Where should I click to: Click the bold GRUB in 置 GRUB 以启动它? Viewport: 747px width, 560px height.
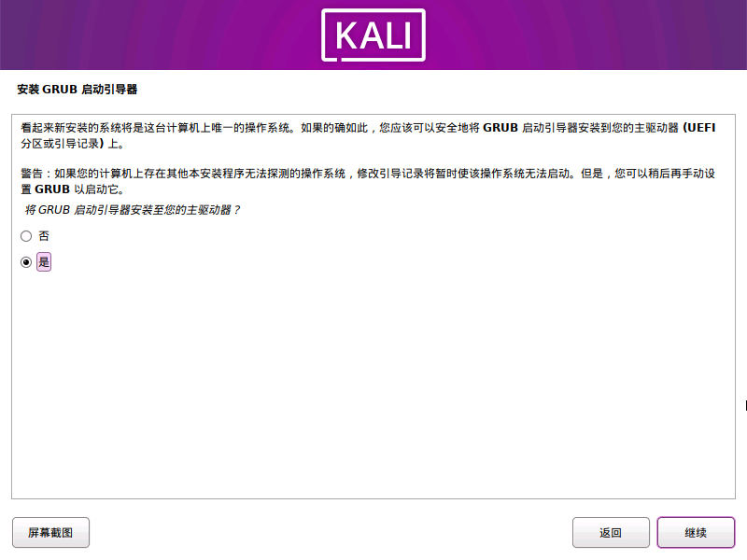tap(52, 189)
